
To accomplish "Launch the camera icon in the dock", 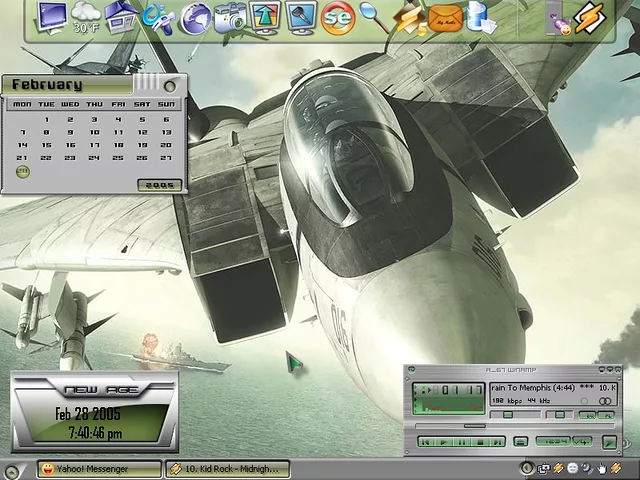I will (231, 17).
